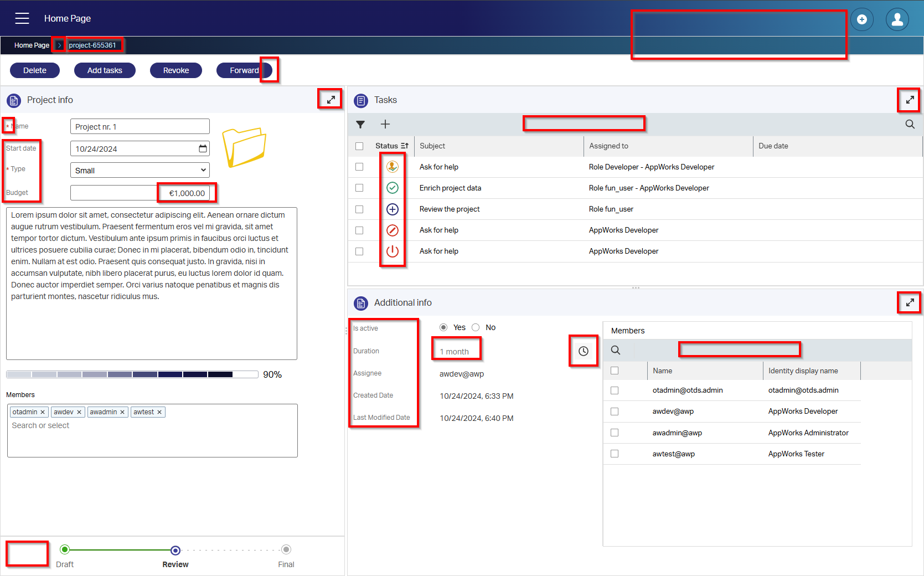The width and height of the screenshot is (924, 576).
Task: Open the Tasks filter funnel icon
Action: tap(360, 125)
